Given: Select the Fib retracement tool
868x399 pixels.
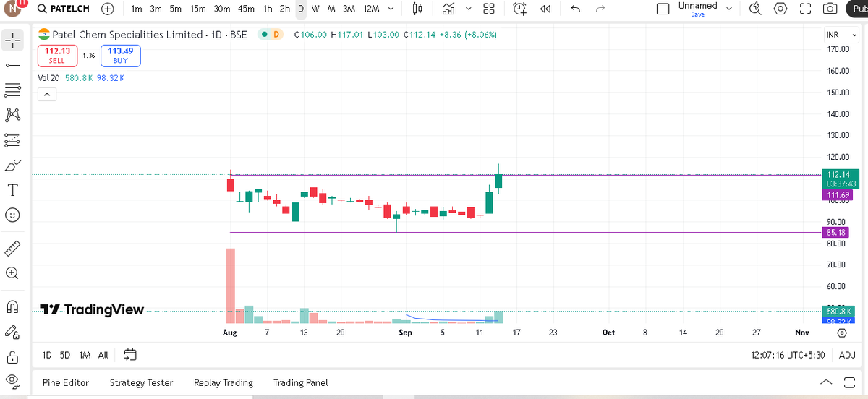Looking at the screenshot, I should pos(12,90).
